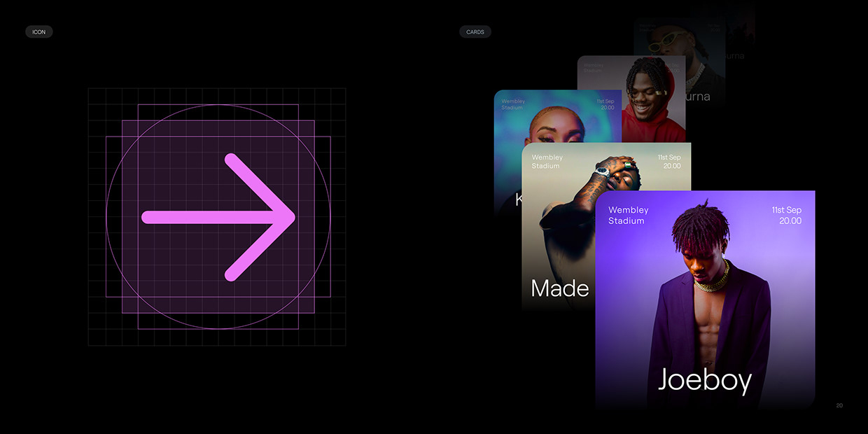Click the pink right arrow icon
868x434 pixels.
[218, 217]
